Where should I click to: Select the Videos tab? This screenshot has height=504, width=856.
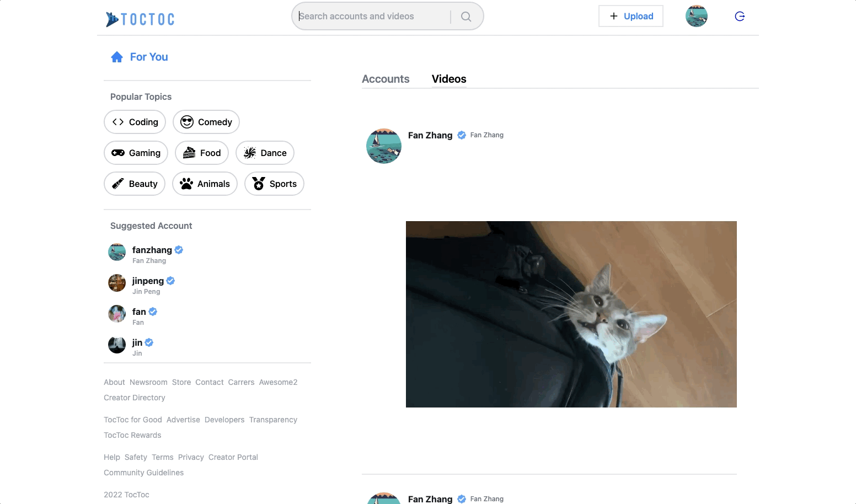[448, 79]
